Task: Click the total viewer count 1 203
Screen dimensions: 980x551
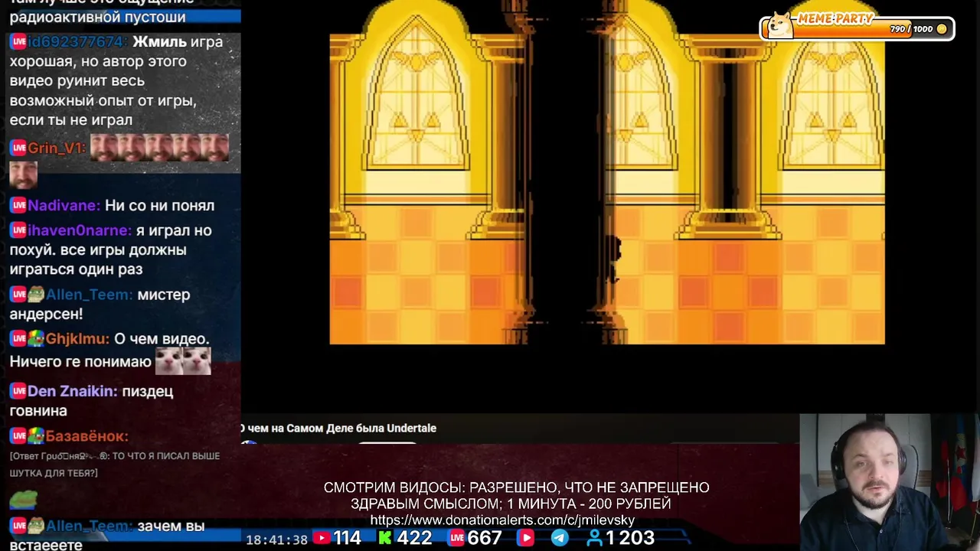Action: [x=630, y=538]
